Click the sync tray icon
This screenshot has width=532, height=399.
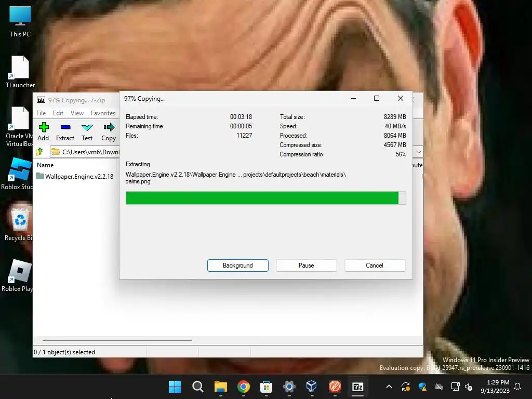pyautogui.click(x=405, y=387)
